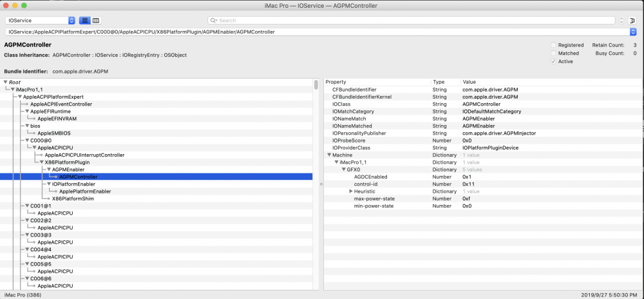The image size is (644, 299).
Task: Select the C004@4 tree node
Action: coord(41,249)
